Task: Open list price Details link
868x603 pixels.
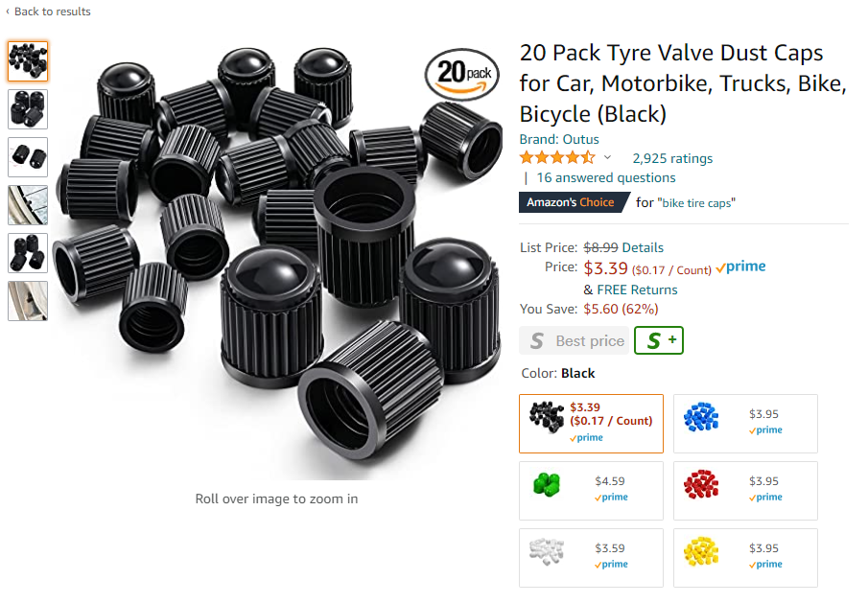Action: tap(643, 247)
